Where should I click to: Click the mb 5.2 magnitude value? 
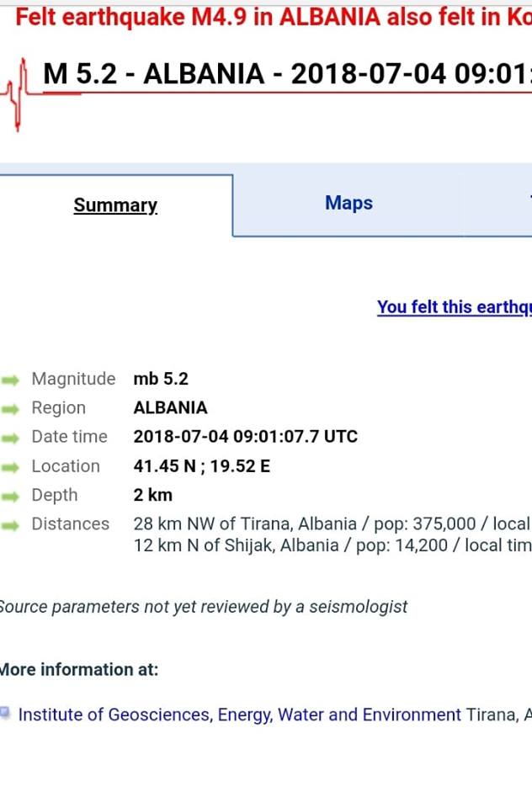[161, 379]
